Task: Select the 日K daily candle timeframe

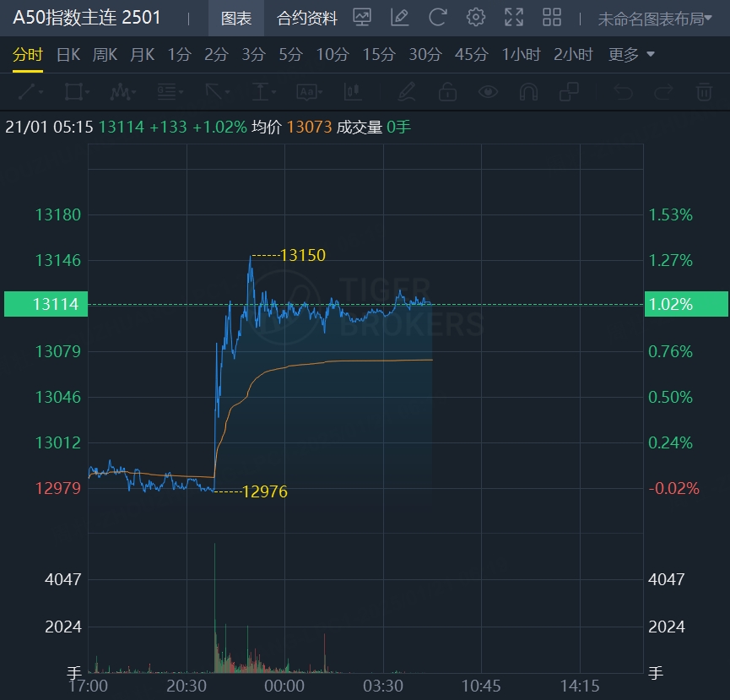Action: pyautogui.click(x=68, y=55)
